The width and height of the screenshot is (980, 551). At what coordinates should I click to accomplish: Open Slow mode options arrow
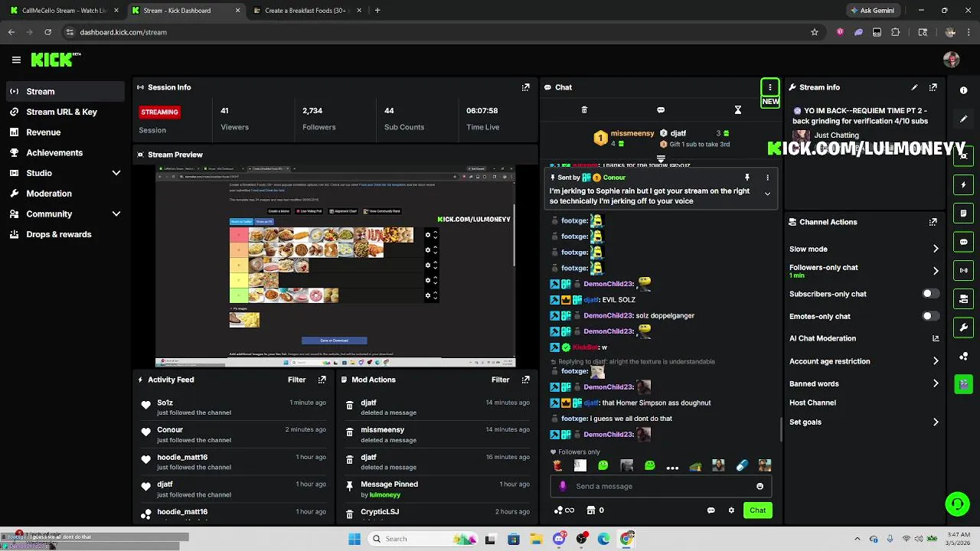point(936,249)
